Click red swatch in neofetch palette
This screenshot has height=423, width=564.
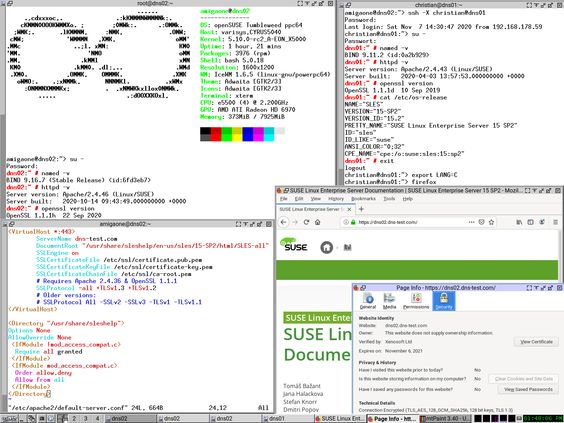pyautogui.click(x=216, y=134)
